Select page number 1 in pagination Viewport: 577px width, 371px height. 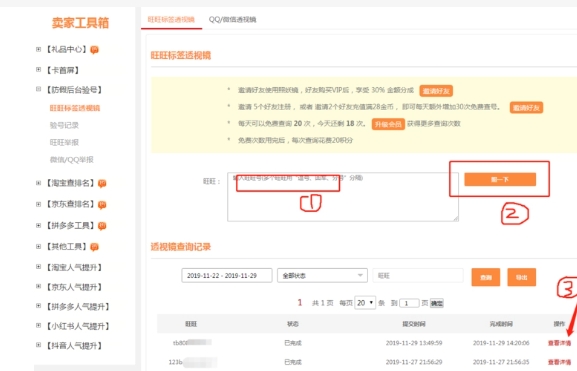[300, 303]
